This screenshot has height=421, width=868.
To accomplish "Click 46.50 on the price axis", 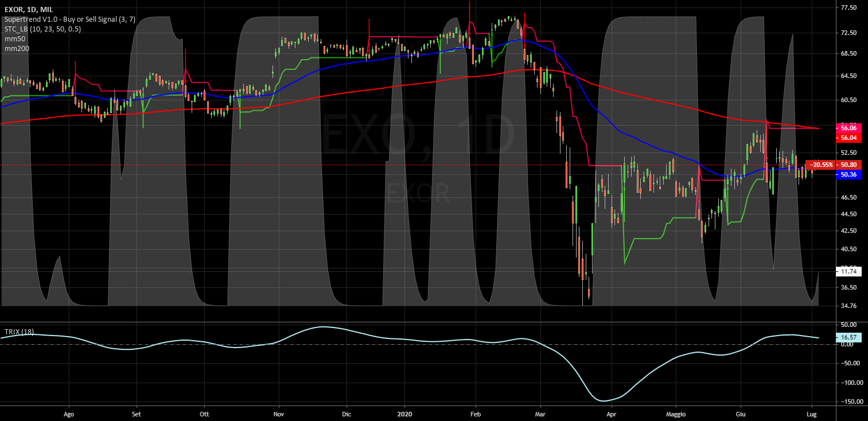I will tap(848, 197).
